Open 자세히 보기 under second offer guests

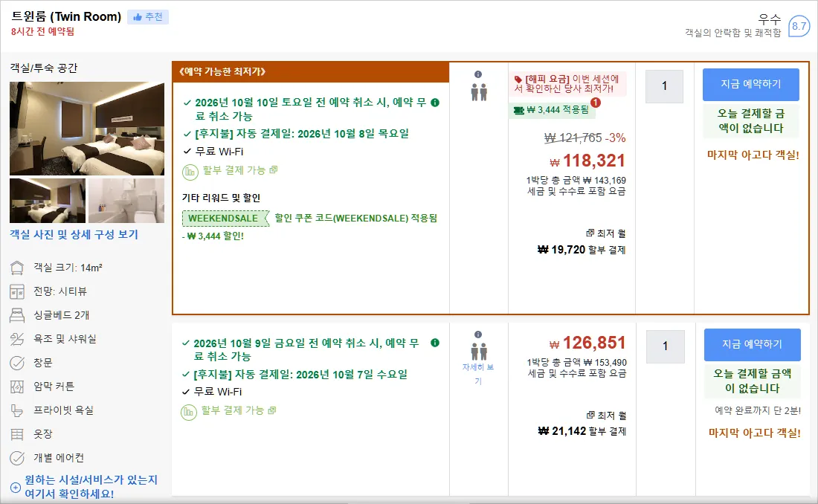coord(478,374)
